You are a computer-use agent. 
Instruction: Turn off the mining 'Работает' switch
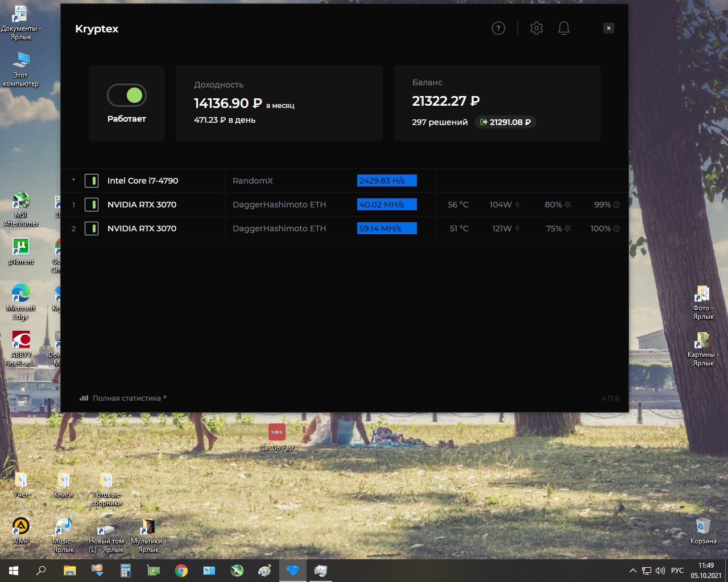point(127,95)
